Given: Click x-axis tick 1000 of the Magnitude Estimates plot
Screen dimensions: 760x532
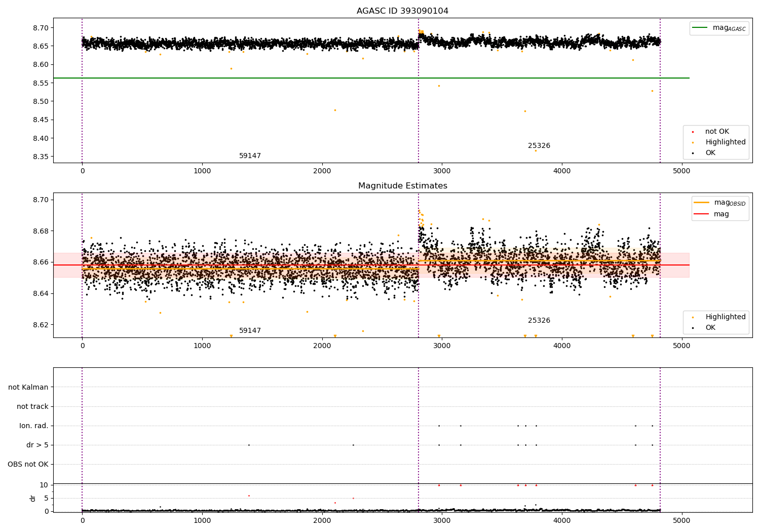Looking at the screenshot, I should [x=202, y=346].
